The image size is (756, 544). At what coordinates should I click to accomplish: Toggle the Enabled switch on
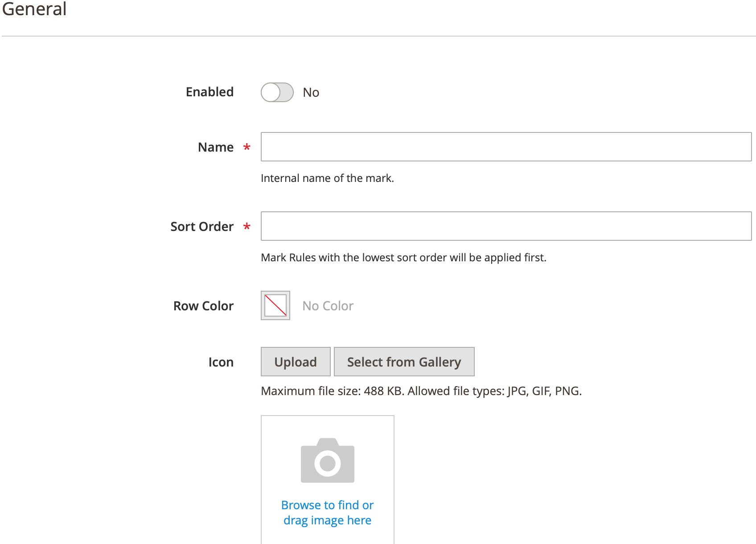(x=277, y=92)
